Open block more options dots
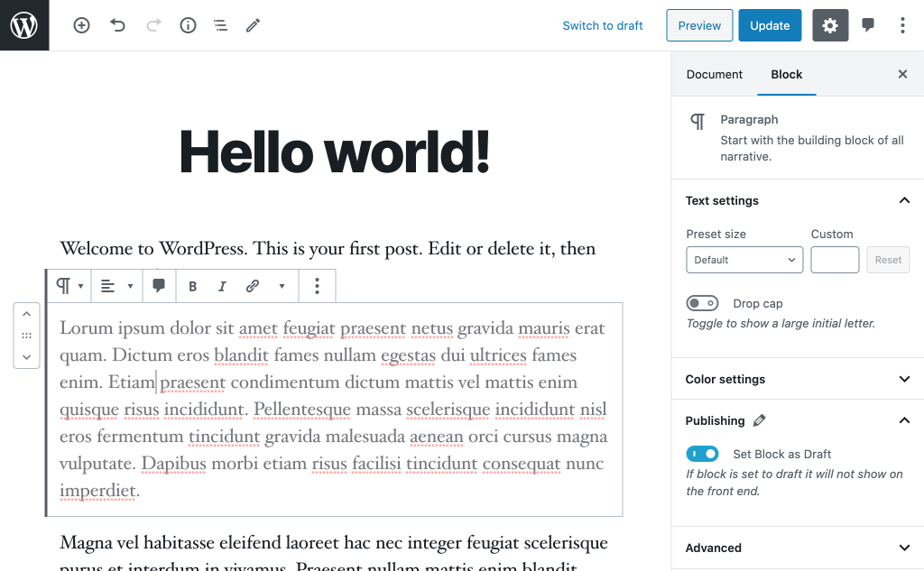 (317, 286)
